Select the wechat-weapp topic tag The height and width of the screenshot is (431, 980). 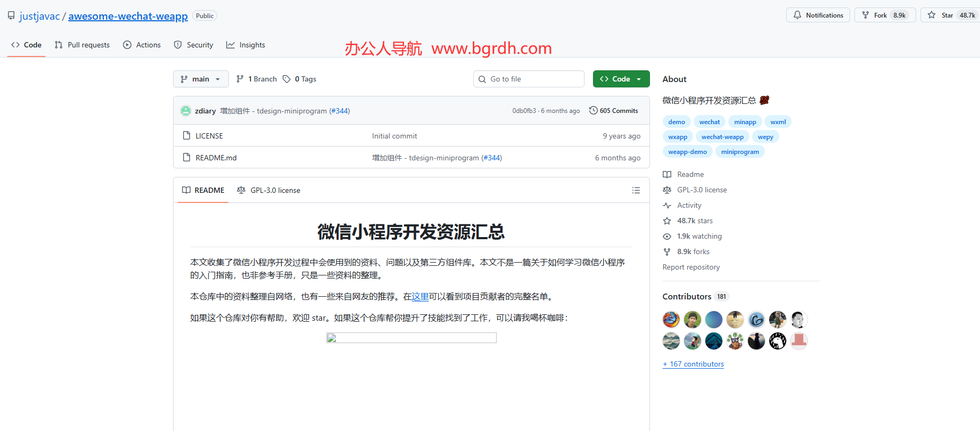click(722, 137)
